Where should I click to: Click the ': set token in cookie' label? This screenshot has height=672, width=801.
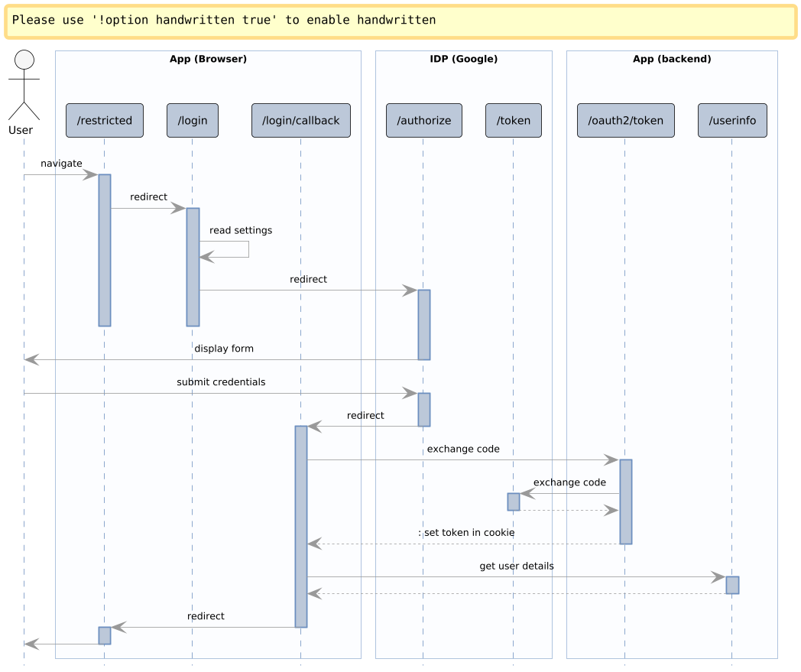[466, 533]
